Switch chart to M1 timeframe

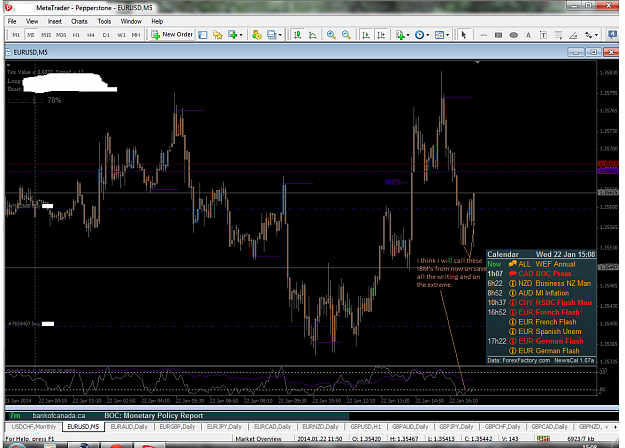click(16, 35)
